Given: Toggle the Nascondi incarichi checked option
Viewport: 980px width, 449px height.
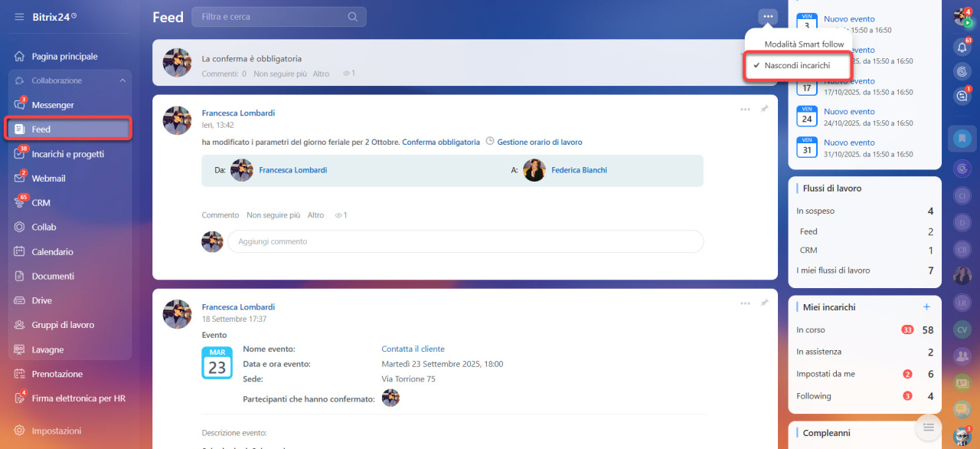Looking at the screenshot, I should pos(797,66).
